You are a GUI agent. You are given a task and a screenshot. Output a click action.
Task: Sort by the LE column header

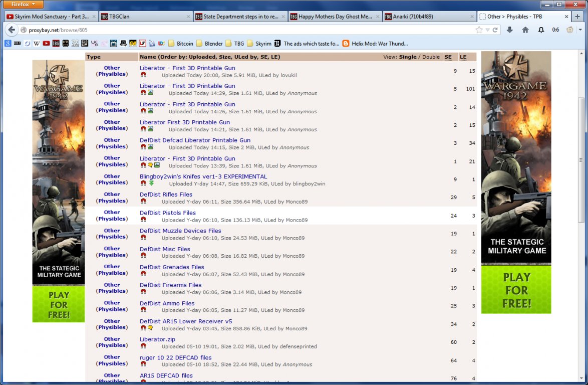(x=463, y=57)
